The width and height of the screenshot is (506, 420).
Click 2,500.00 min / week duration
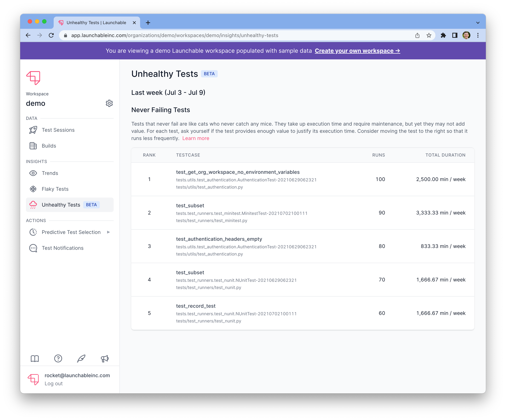click(x=441, y=179)
